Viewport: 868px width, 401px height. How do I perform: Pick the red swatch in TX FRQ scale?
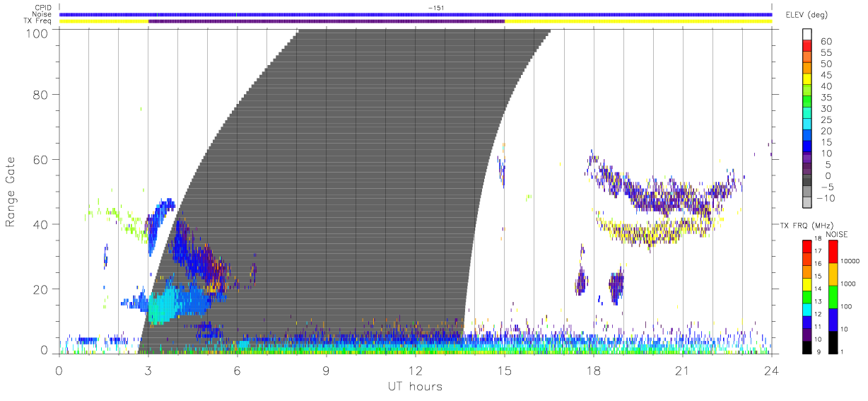[x=807, y=247]
